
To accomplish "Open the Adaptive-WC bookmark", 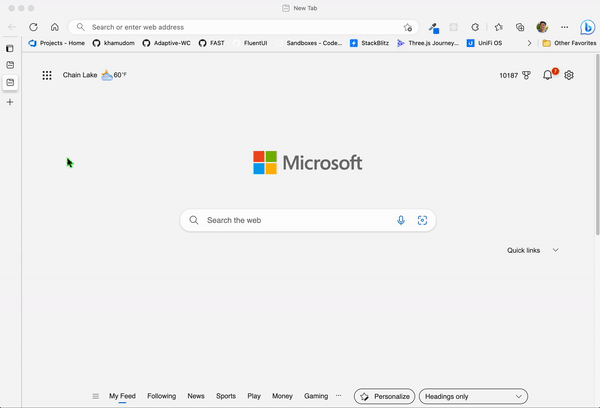I will (166, 43).
